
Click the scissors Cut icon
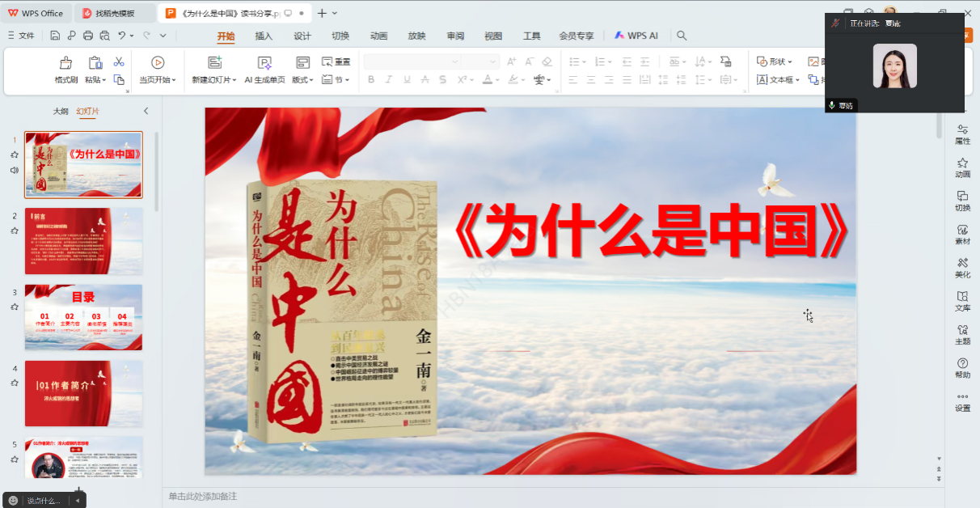tap(119, 62)
